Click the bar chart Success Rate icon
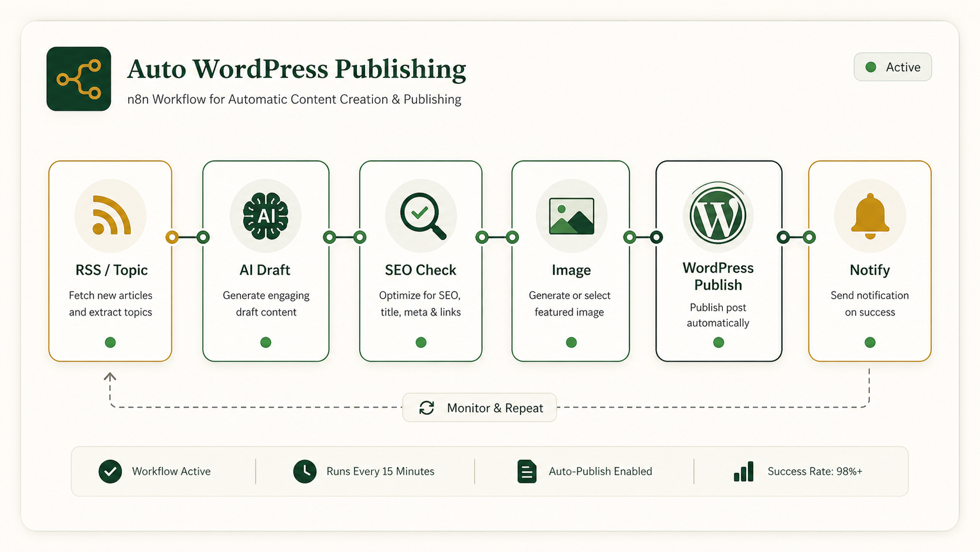 coord(744,472)
